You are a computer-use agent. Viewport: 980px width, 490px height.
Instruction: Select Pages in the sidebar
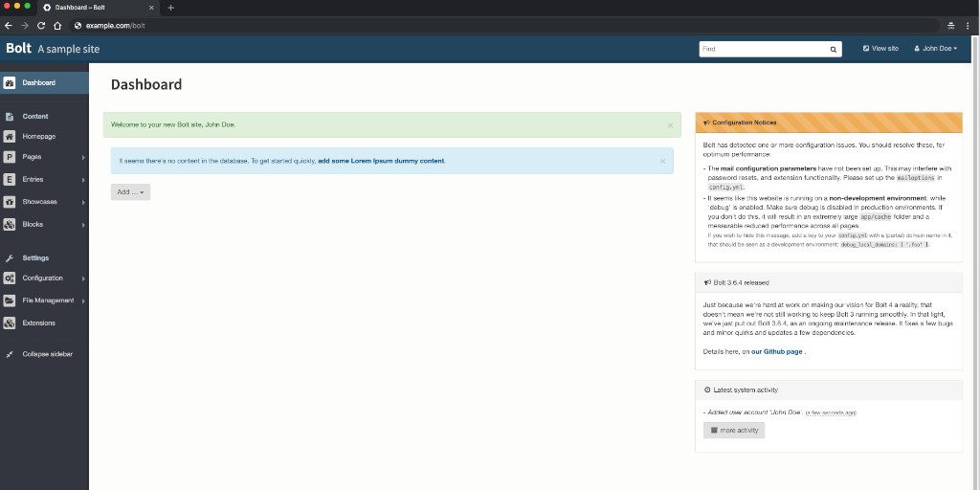click(32, 157)
